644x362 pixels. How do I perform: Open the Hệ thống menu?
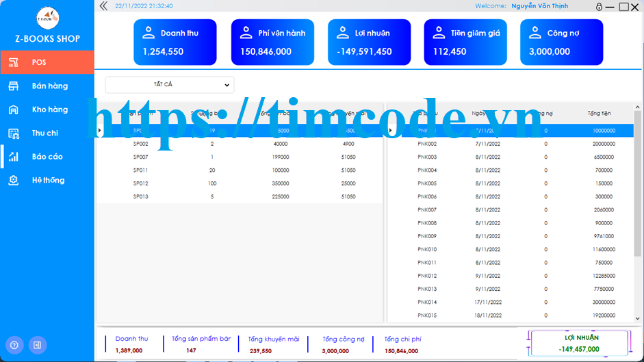tap(47, 180)
